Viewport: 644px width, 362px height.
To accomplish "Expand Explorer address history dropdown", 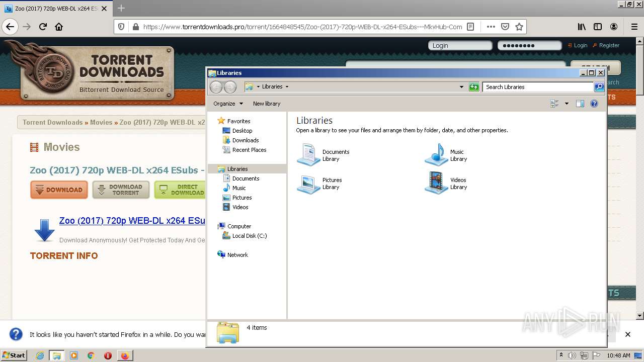I will (x=461, y=87).
